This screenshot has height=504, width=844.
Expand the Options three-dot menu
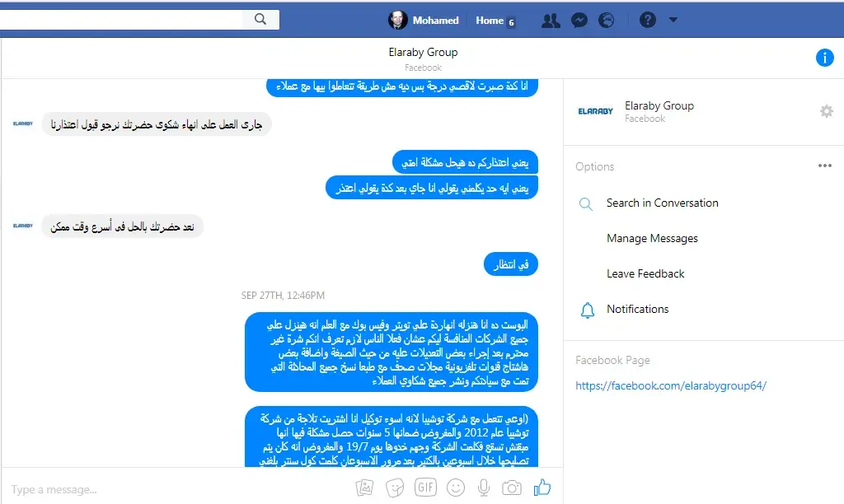point(824,166)
